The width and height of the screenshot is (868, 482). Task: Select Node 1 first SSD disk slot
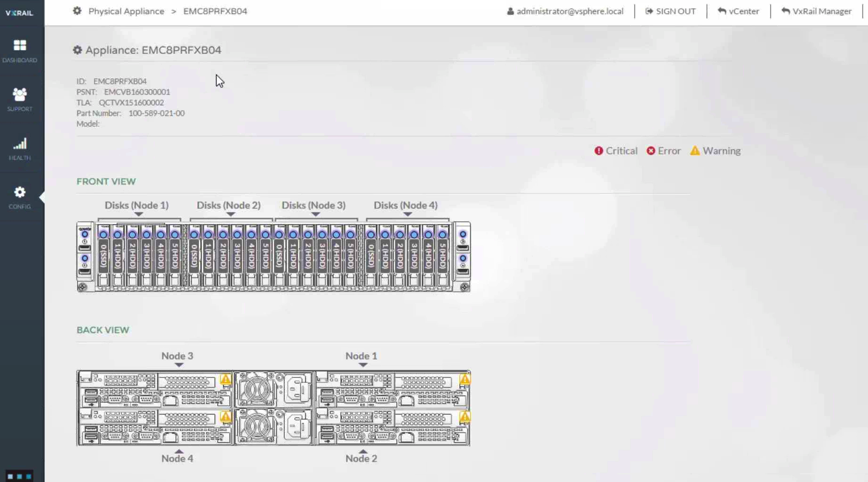coord(103,256)
